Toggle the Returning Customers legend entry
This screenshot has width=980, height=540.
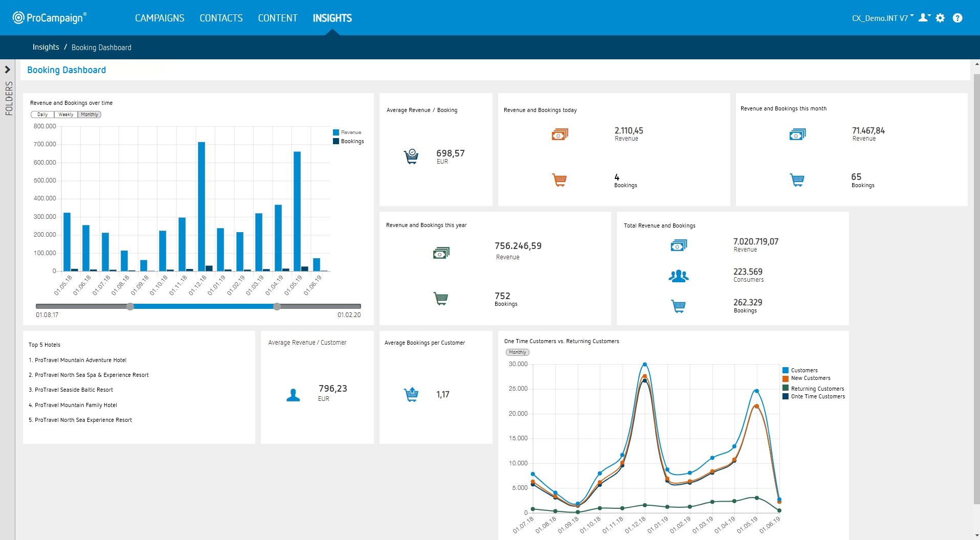tap(817, 389)
